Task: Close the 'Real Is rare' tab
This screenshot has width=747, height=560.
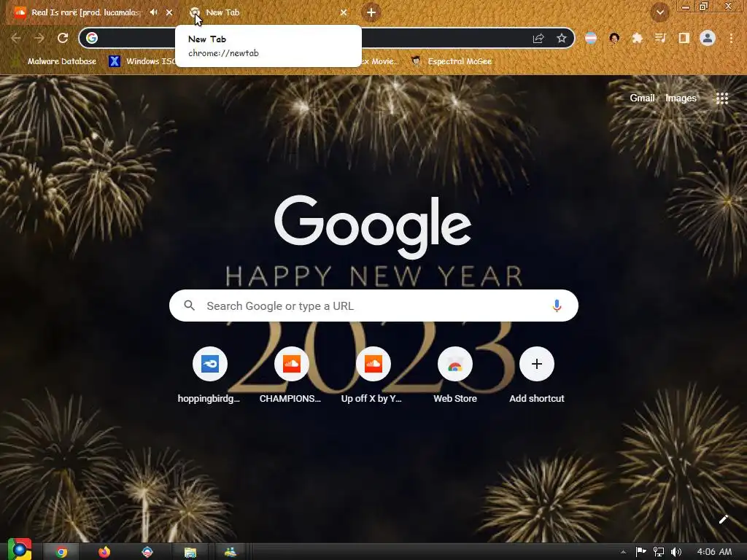Action: [x=169, y=12]
